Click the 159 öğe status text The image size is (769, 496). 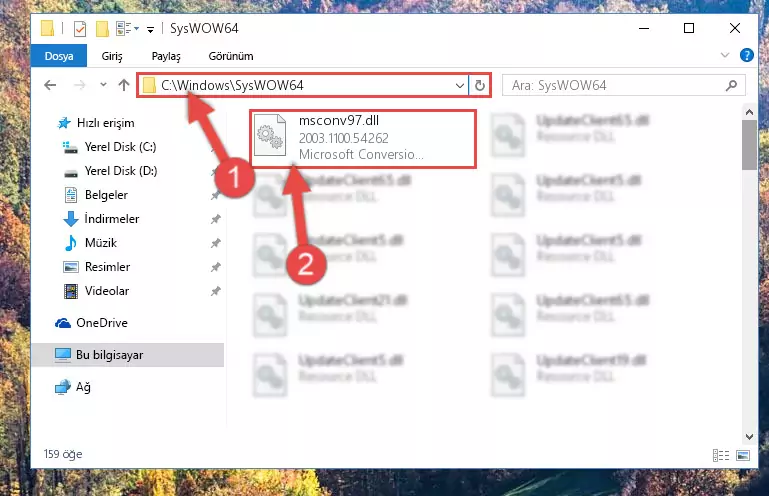[x=63, y=454]
